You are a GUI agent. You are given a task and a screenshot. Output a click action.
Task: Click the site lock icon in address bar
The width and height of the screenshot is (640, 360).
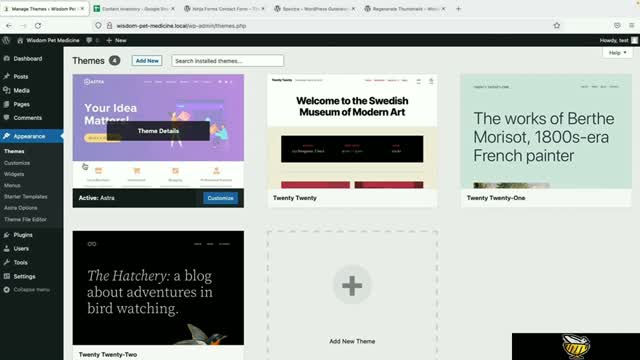109,25
